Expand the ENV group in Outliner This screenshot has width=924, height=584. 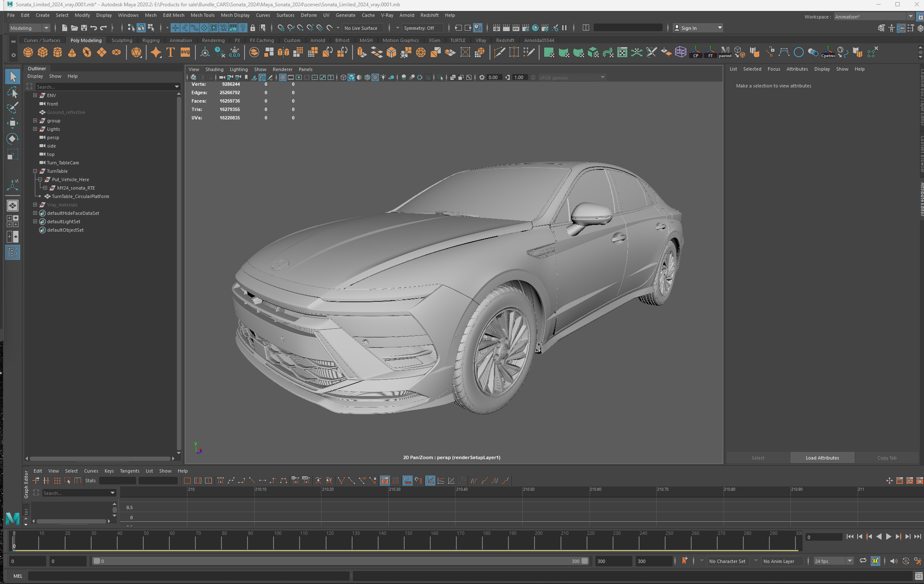pyautogui.click(x=35, y=95)
